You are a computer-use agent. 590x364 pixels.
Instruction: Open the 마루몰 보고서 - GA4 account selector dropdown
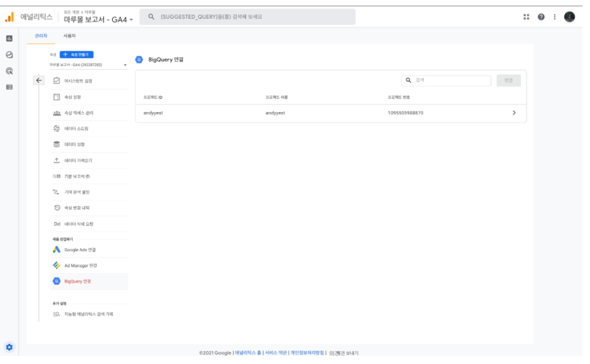98,19
